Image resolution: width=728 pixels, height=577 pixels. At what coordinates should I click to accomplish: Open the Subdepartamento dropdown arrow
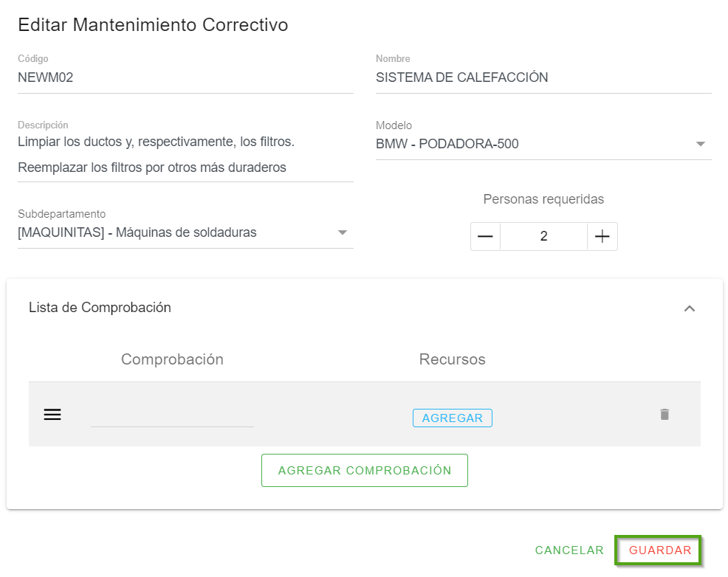click(342, 233)
